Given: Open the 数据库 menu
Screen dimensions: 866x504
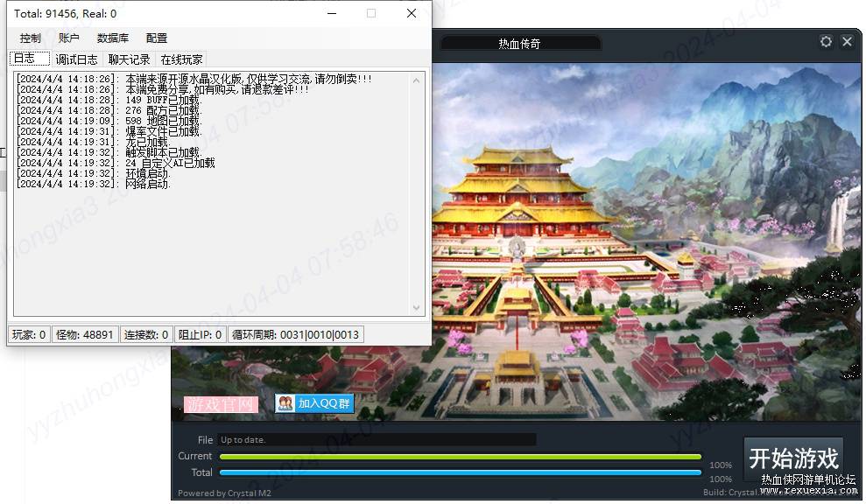Looking at the screenshot, I should 113,38.
